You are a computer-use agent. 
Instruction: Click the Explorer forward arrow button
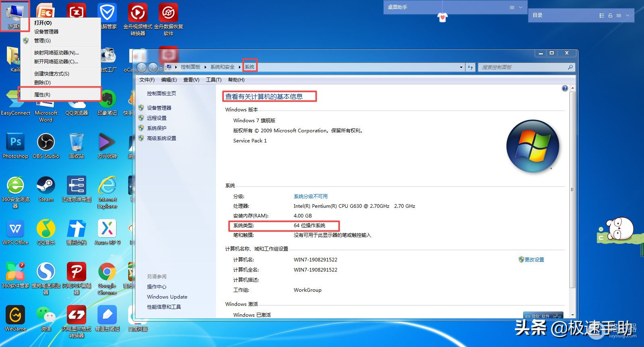click(153, 67)
